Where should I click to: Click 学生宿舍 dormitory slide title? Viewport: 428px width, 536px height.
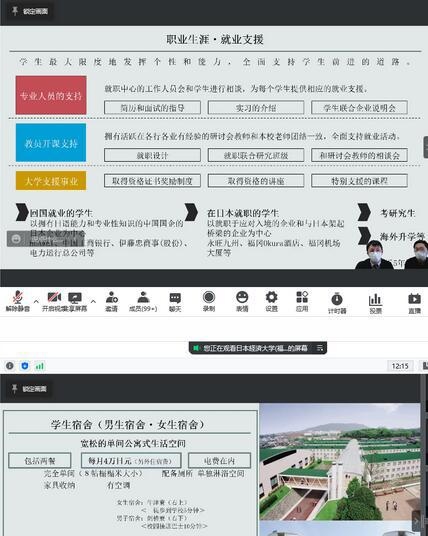[x=128, y=425]
